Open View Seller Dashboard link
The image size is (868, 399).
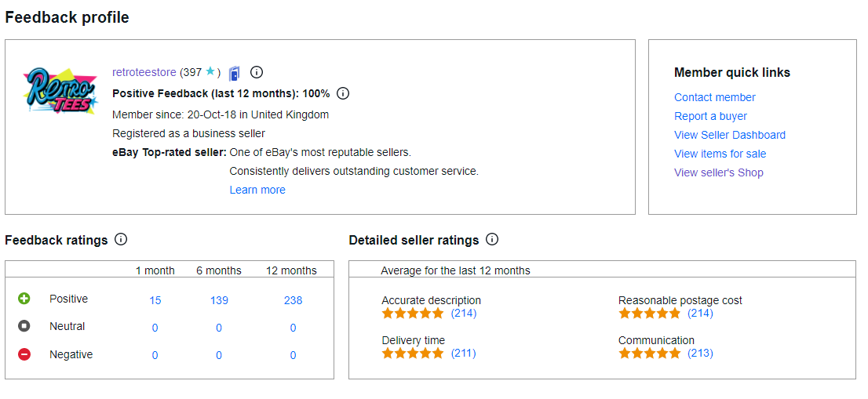[730, 135]
